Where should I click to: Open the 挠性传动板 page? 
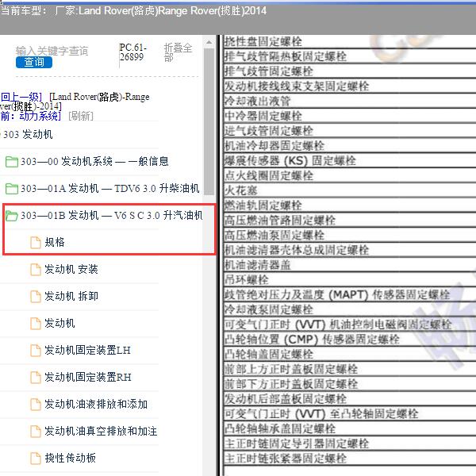(x=70, y=458)
